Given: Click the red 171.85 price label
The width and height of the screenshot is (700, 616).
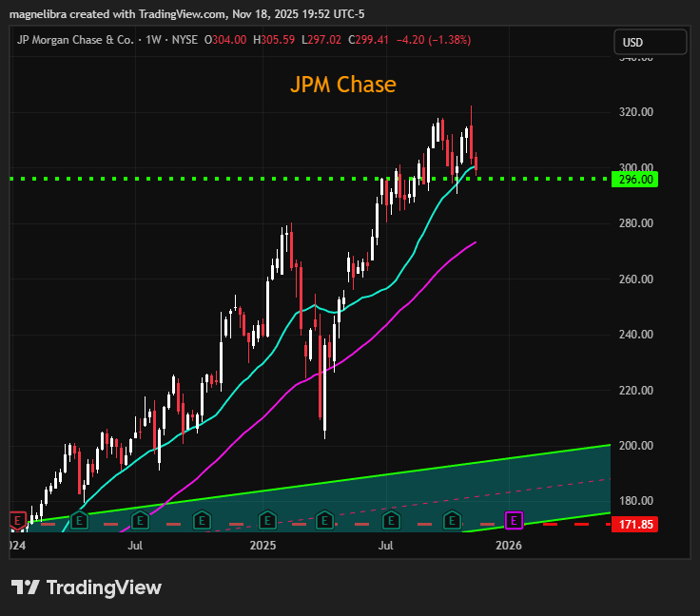Looking at the screenshot, I should point(634,524).
